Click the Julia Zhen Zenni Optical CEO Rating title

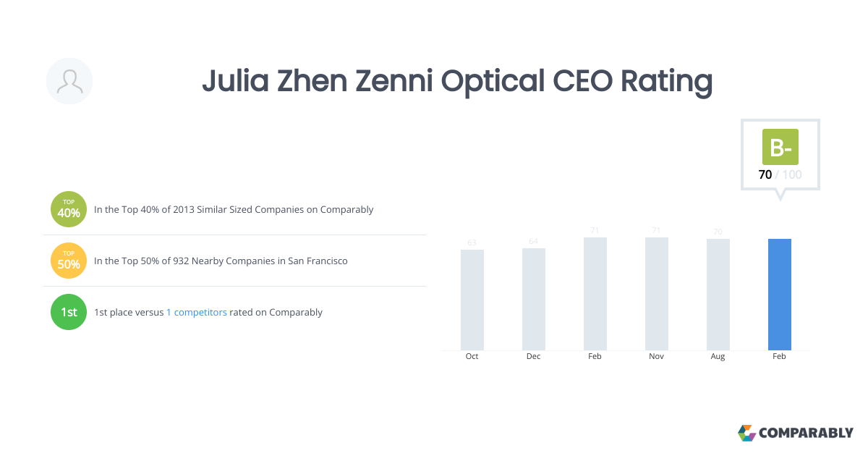pyautogui.click(x=457, y=81)
